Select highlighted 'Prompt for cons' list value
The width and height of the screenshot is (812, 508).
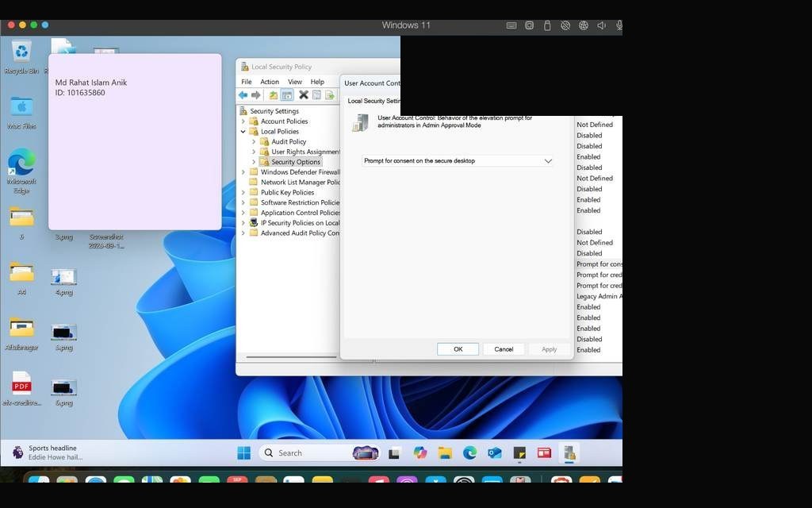(x=599, y=264)
